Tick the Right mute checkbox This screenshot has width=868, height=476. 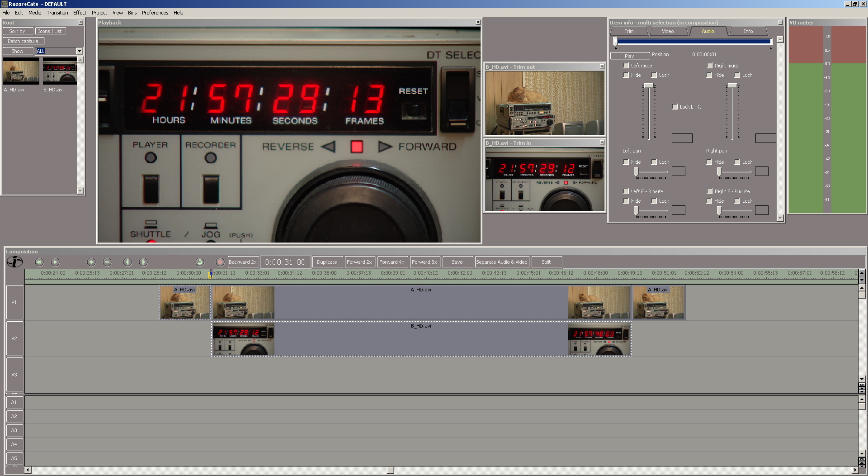pos(709,66)
